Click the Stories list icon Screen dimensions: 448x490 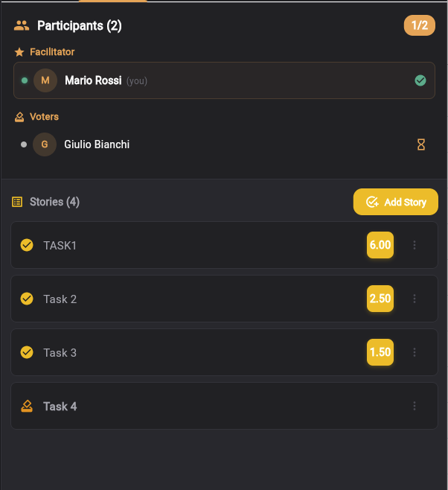tap(17, 202)
